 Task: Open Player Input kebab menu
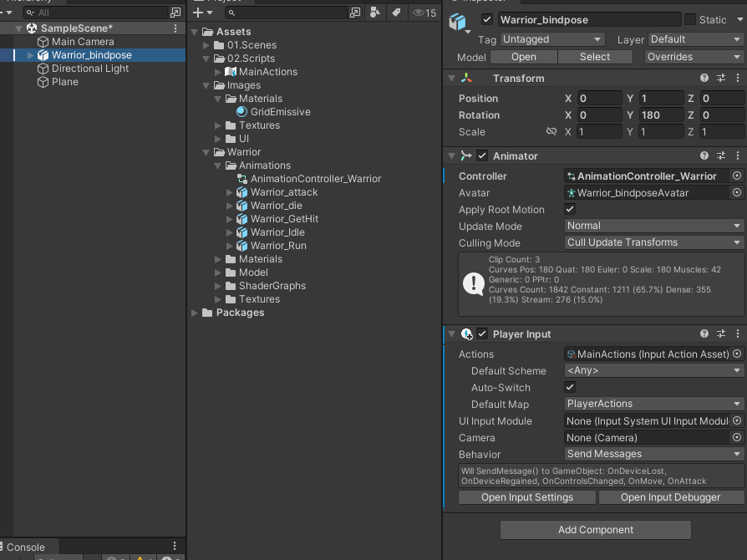click(x=738, y=334)
